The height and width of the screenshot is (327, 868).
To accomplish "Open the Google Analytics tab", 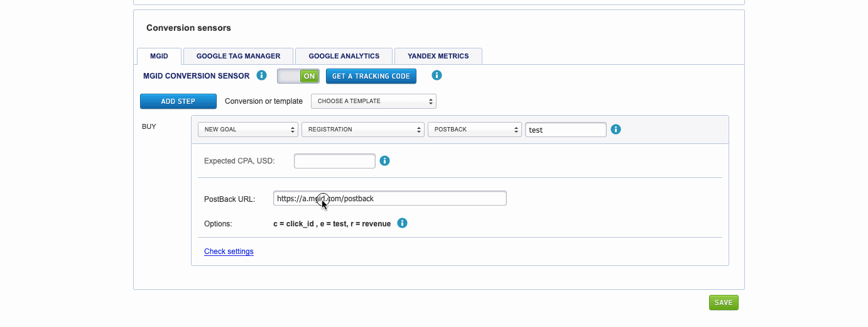I will click(x=344, y=56).
